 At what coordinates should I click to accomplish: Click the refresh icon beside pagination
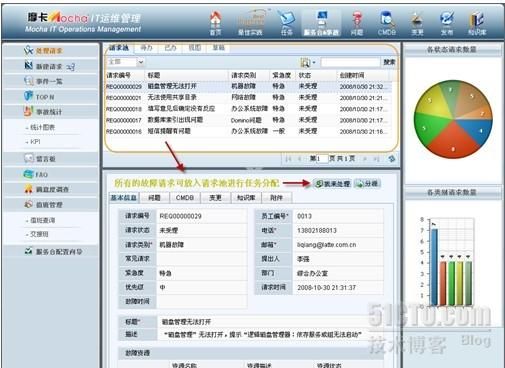click(x=392, y=159)
